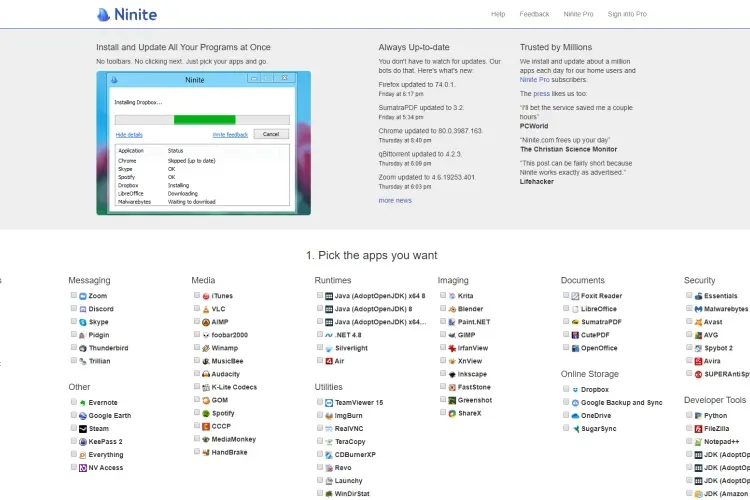750x500 pixels.
Task: Click the Dropbox icon under Online Storage
Action: click(575, 390)
